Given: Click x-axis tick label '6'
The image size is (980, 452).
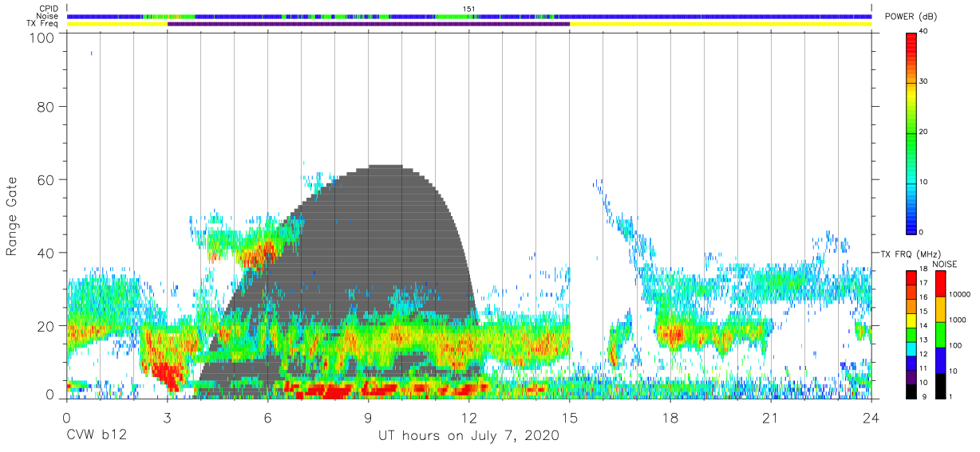Looking at the screenshot, I should click(267, 418).
